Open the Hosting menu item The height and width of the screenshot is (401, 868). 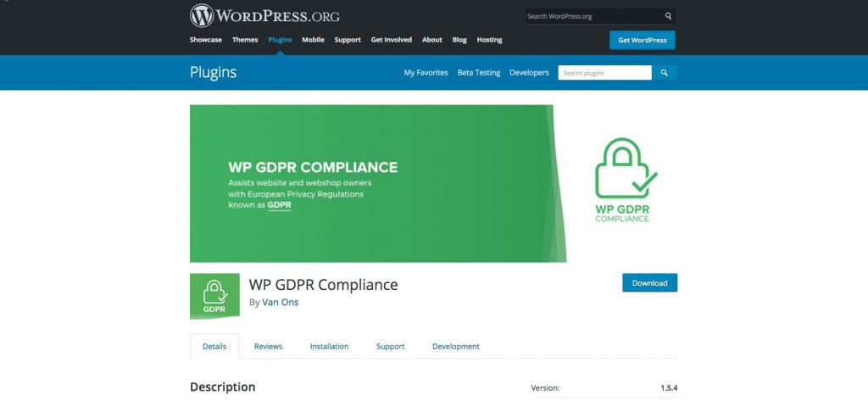[x=489, y=40]
